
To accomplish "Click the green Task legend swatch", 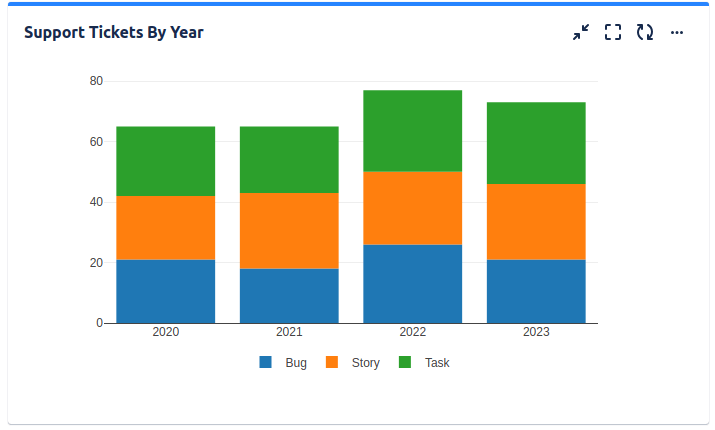I will click(x=405, y=363).
